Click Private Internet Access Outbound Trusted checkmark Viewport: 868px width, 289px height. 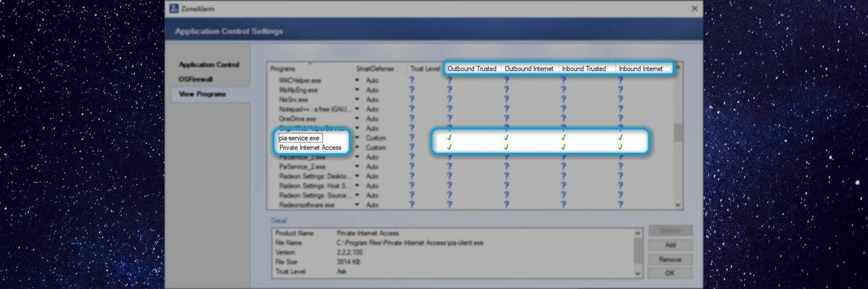(x=449, y=147)
